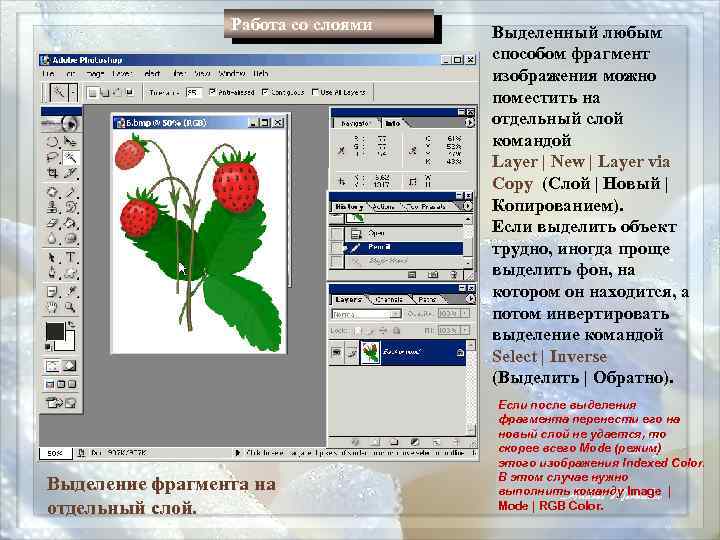Select the Paint Bucket tool
This screenshot has height=540, width=720.
pos(70,223)
